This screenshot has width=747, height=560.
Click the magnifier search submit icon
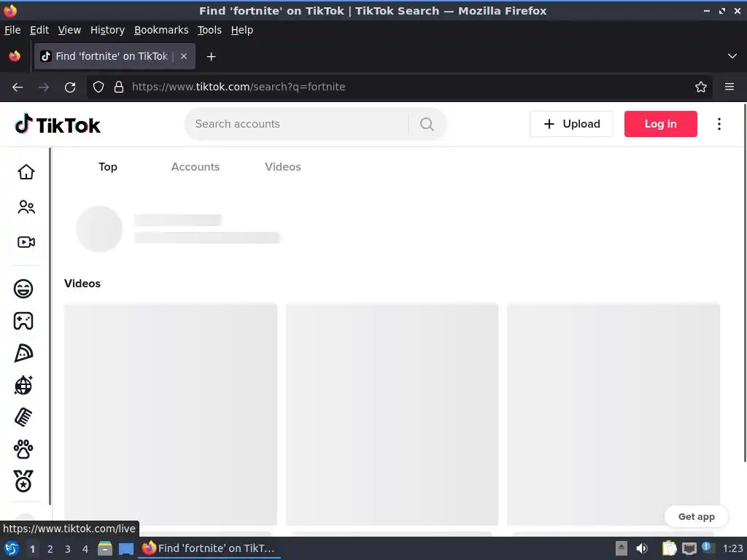(x=427, y=124)
